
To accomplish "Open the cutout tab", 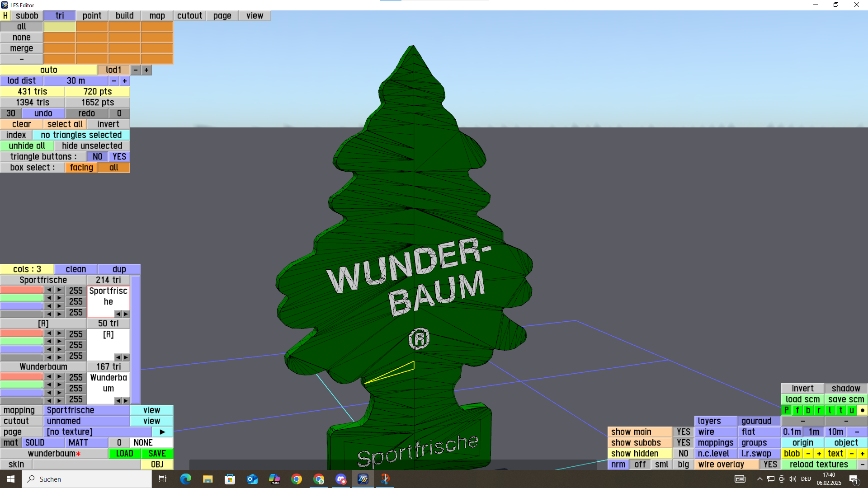I will [189, 16].
